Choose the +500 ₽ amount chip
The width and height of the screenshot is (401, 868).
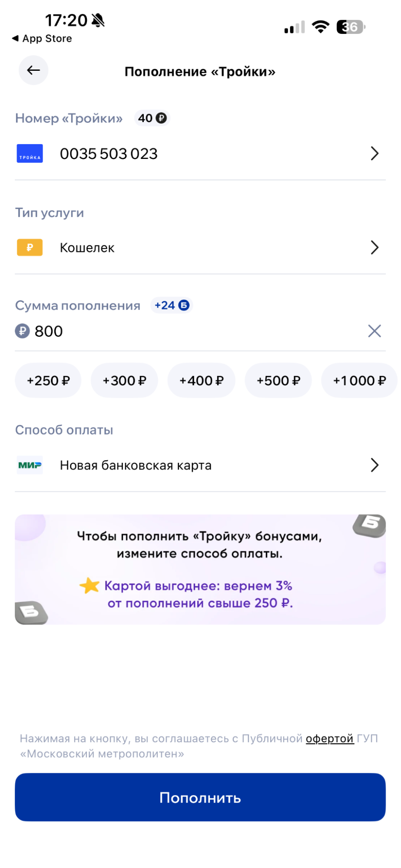coord(278,381)
